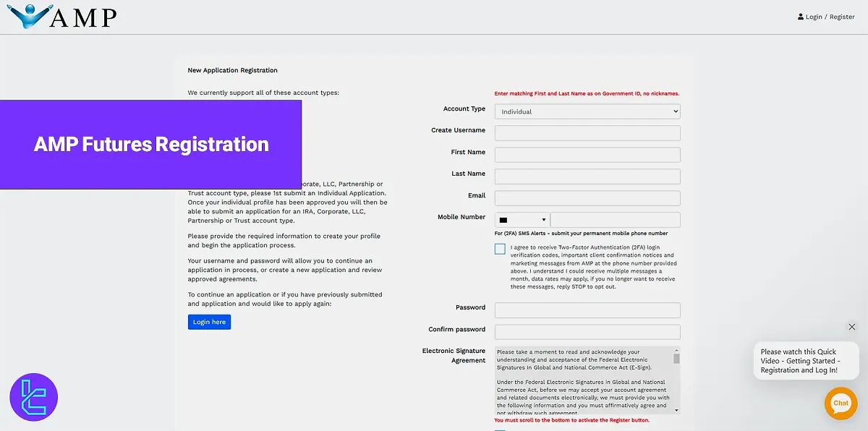The image size is (868, 431).
Task: Click the down arrow on the agreement scrollbar
Action: 676,411
